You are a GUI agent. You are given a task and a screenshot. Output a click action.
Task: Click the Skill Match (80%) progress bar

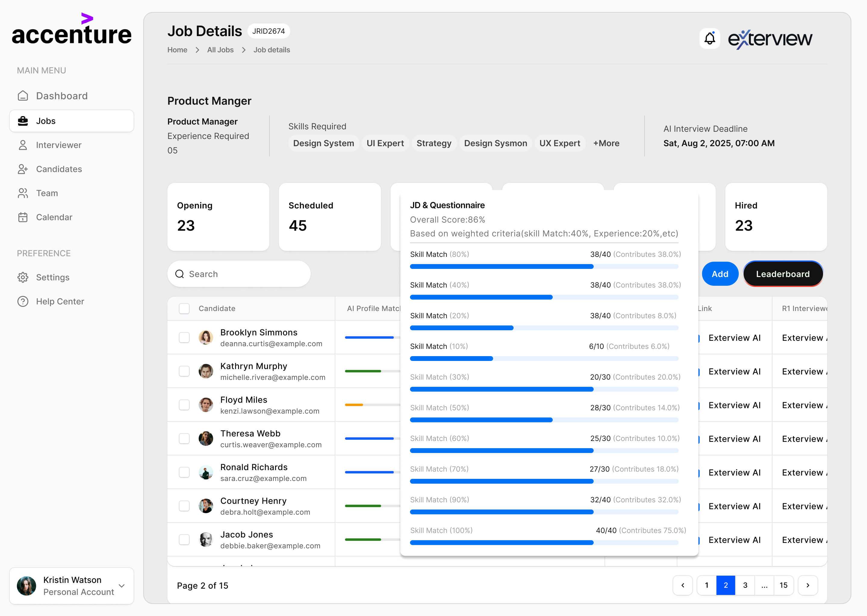click(544, 267)
